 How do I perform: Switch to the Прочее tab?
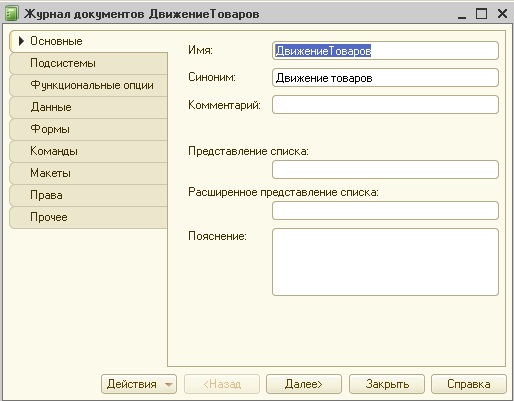pos(89,217)
